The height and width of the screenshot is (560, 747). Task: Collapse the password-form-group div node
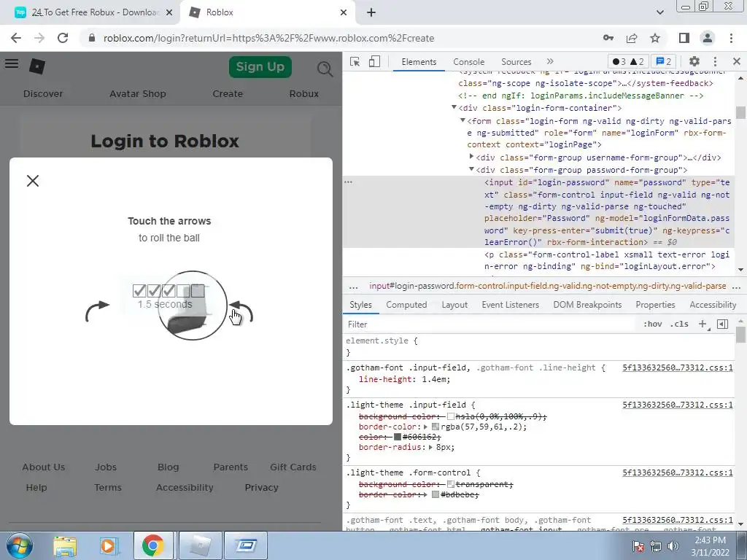tap(471, 169)
